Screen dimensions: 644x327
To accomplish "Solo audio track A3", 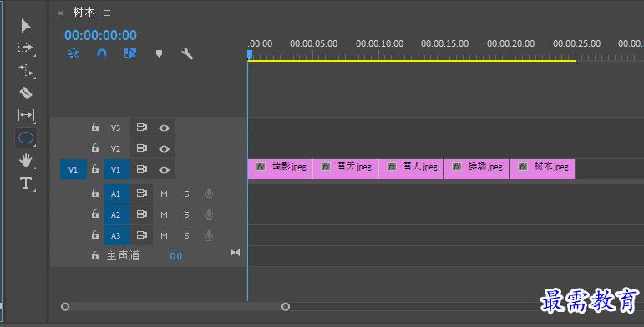I will tap(186, 236).
